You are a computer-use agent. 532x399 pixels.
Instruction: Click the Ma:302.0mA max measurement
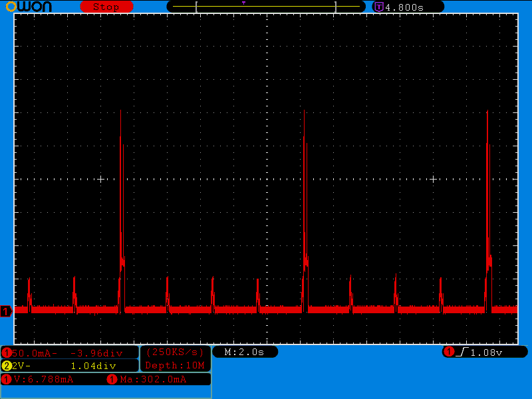click(x=153, y=379)
